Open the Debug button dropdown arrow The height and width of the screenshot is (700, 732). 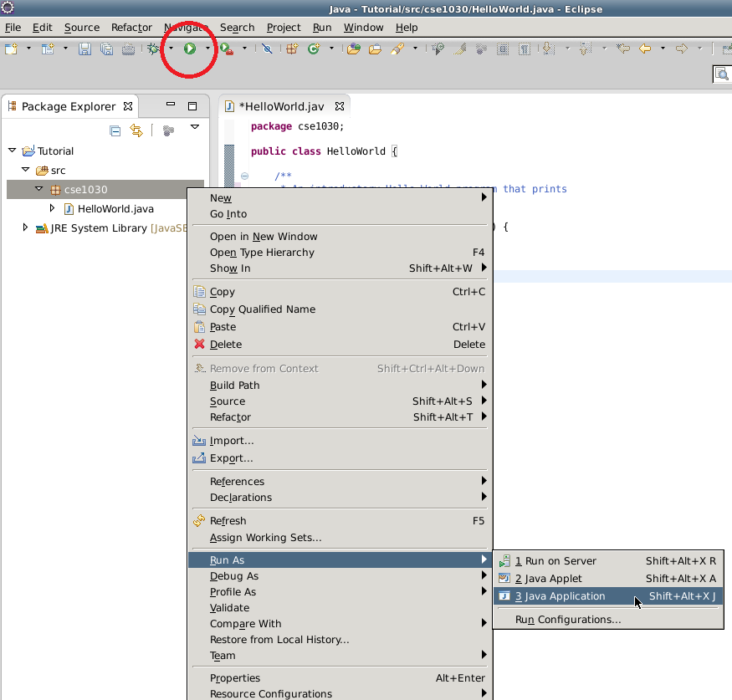[171, 48]
